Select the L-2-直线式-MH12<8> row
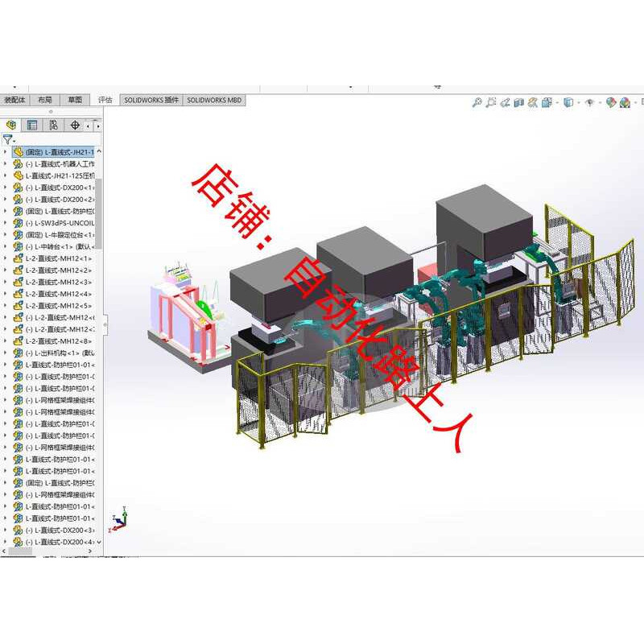The height and width of the screenshot is (644, 644). pyautogui.click(x=53, y=341)
